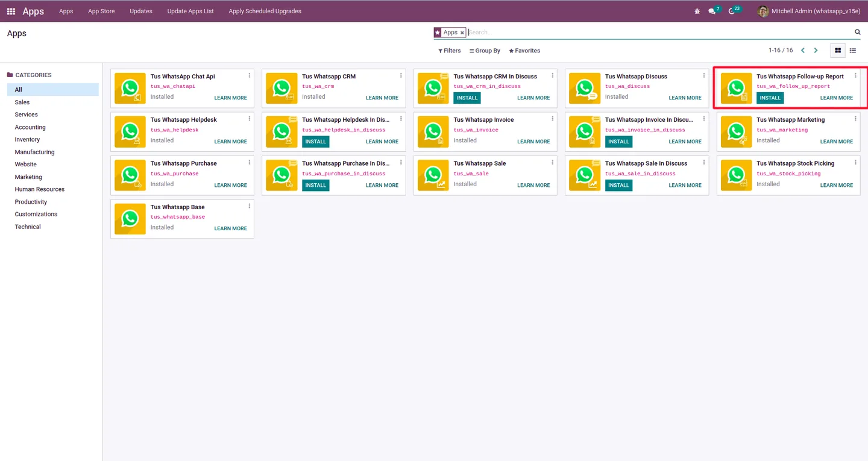Open kebab menu on Tus WhatsApp Chat Api card

pyautogui.click(x=250, y=75)
